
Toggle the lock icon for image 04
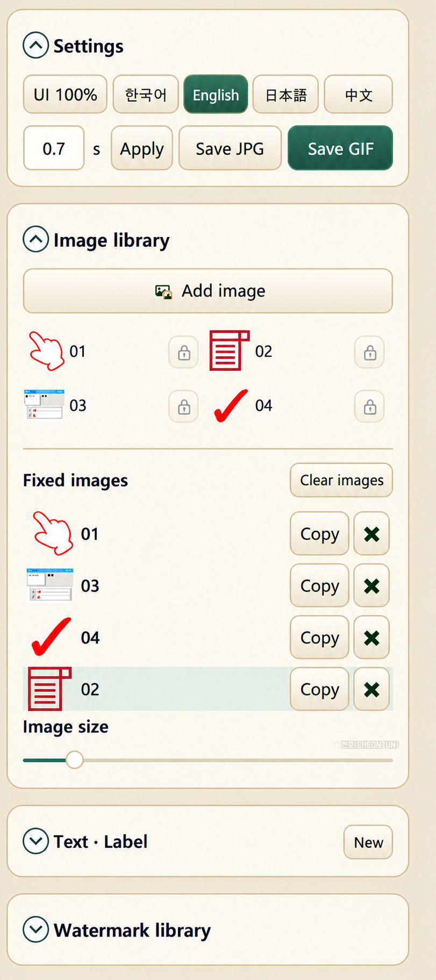click(370, 406)
